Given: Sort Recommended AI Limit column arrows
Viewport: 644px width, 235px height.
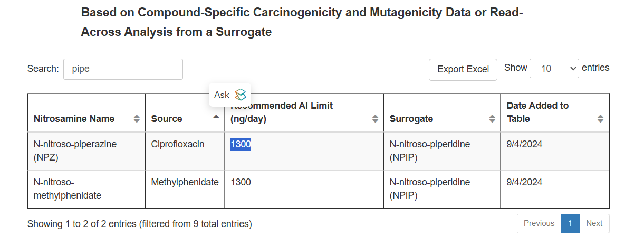Looking at the screenshot, I should click(376, 119).
